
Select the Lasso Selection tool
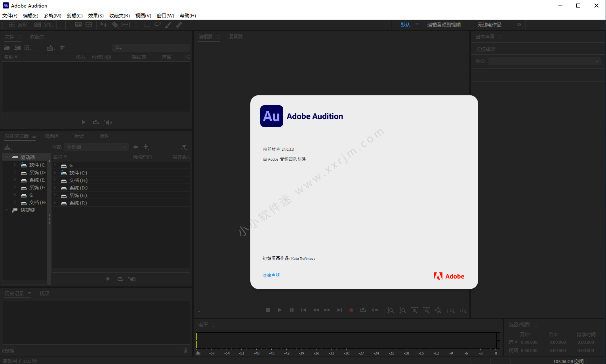158,25
